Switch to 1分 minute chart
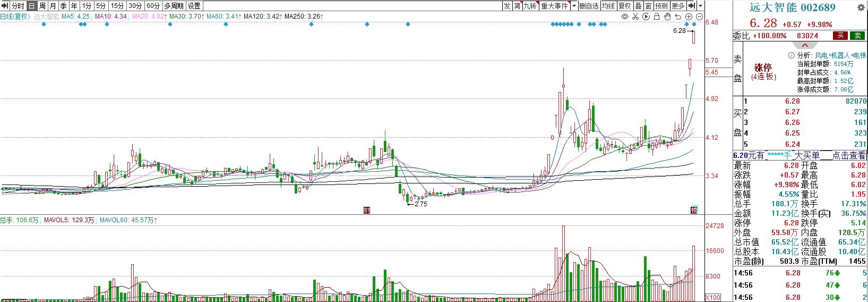868x302 pixels. coord(87,6)
